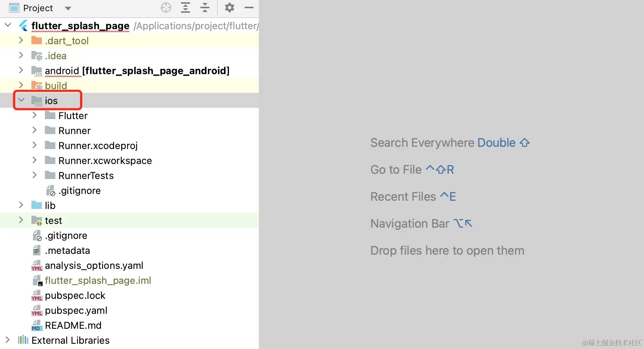
Task: Select the pubspec.lock file
Action: click(x=75, y=295)
